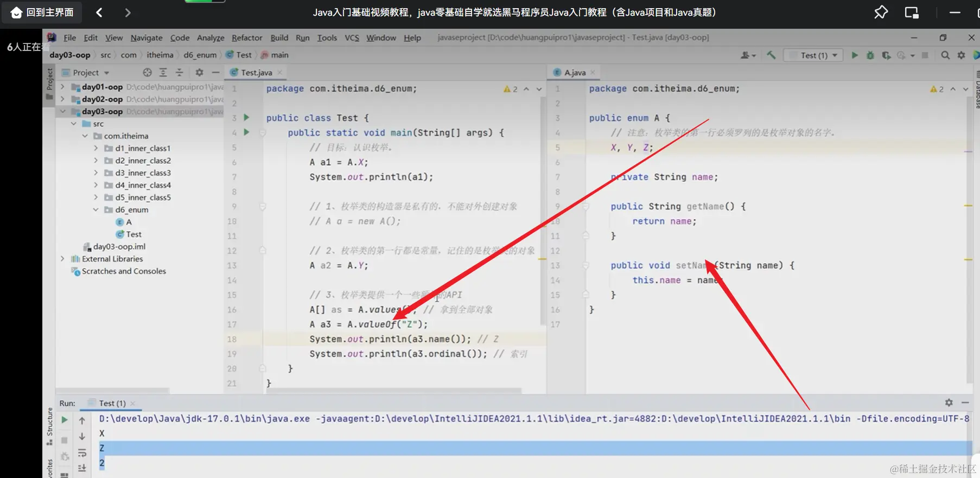
Task: Hide the Run panel with the minus icon
Action: click(965, 403)
